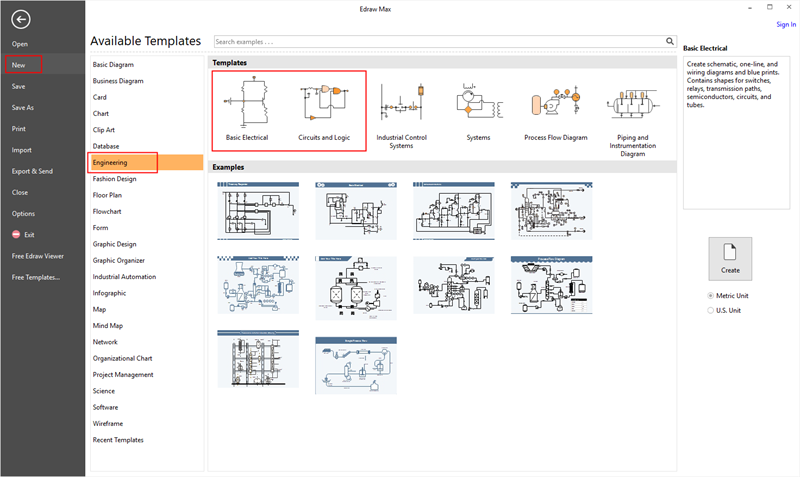Open Free Templates... link
Image resolution: width=800 pixels, height=477 pixels.
[36, 278]
